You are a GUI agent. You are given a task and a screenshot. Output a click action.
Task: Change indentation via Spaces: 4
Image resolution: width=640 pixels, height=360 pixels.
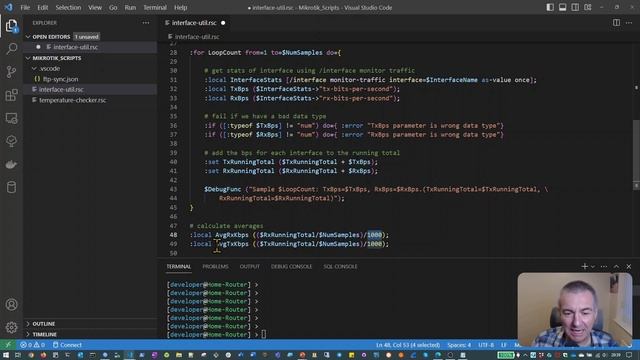pyautogui.click(x=459, y=345)
